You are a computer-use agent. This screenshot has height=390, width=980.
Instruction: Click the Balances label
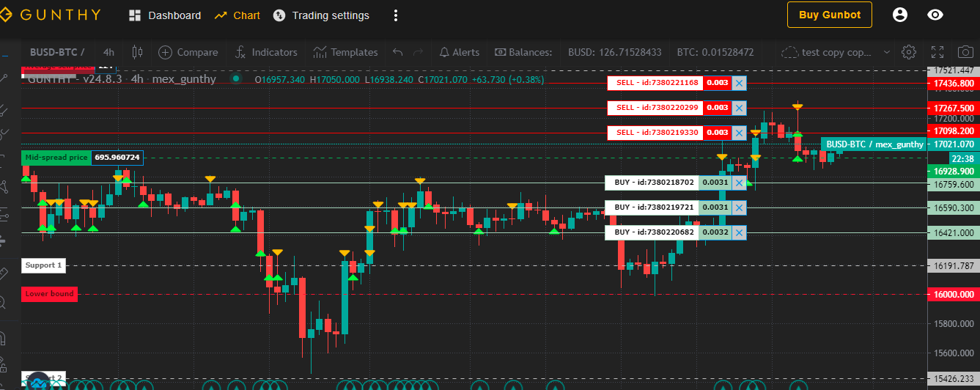pyautogui.click(x=523, y=52)
